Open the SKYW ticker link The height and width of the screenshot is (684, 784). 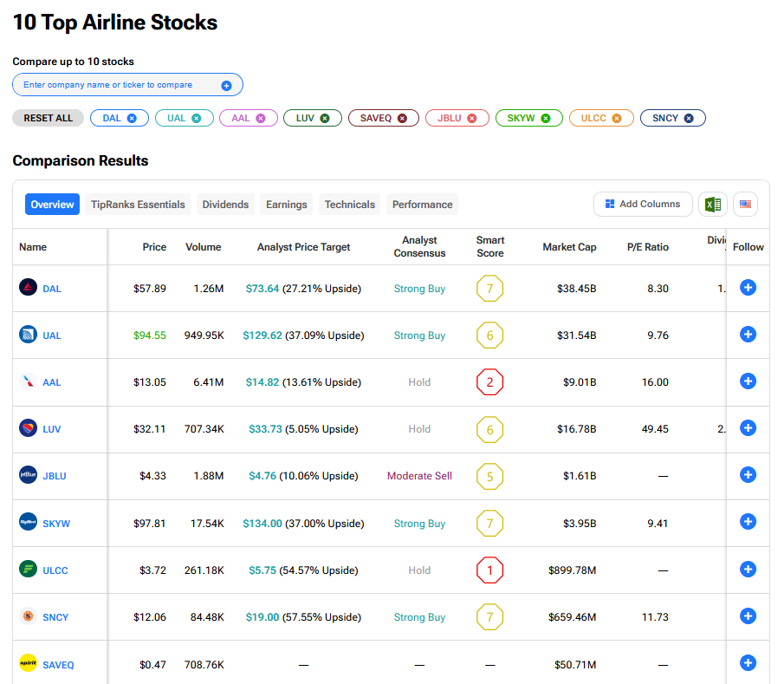(55, 524)
